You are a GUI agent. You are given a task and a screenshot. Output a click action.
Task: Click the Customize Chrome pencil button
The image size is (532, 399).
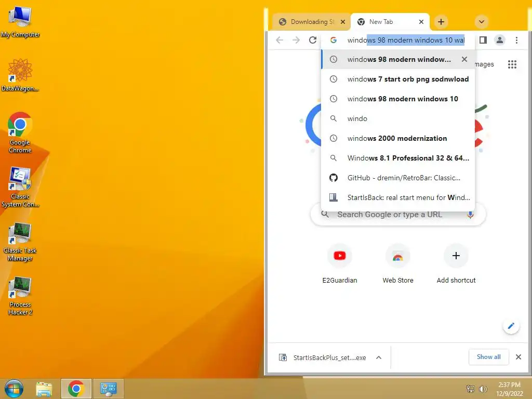tap(511, 326)
